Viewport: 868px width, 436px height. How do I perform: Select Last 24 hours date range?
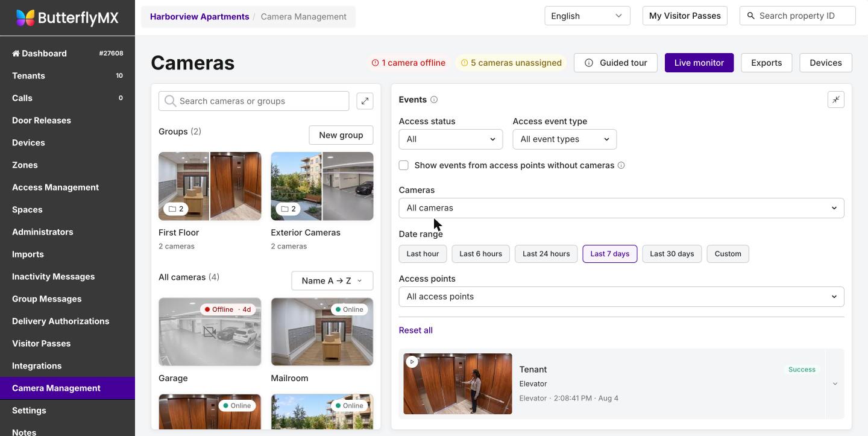point(546,254)
